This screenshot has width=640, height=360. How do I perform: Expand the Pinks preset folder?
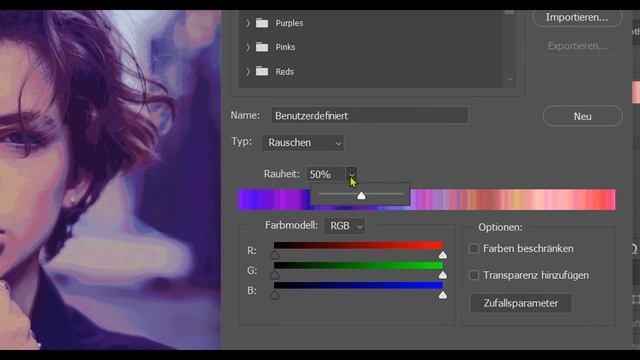click(x=248, y=47)
